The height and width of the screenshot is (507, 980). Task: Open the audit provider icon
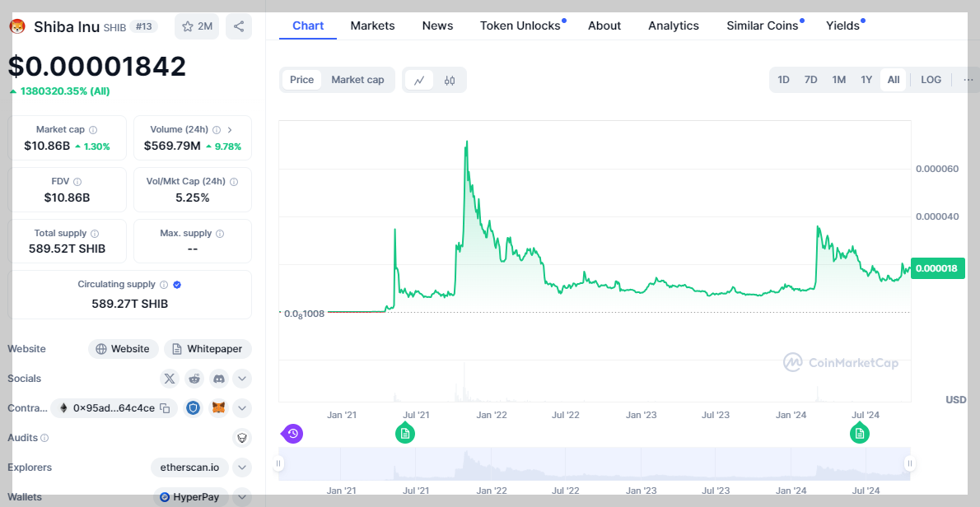pos(242,439)
